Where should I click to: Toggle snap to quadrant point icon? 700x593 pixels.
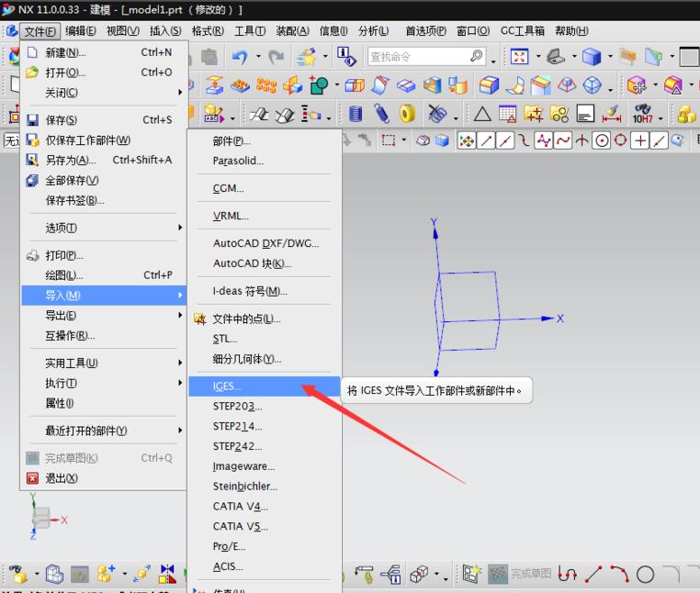click(x=620, y=140)
